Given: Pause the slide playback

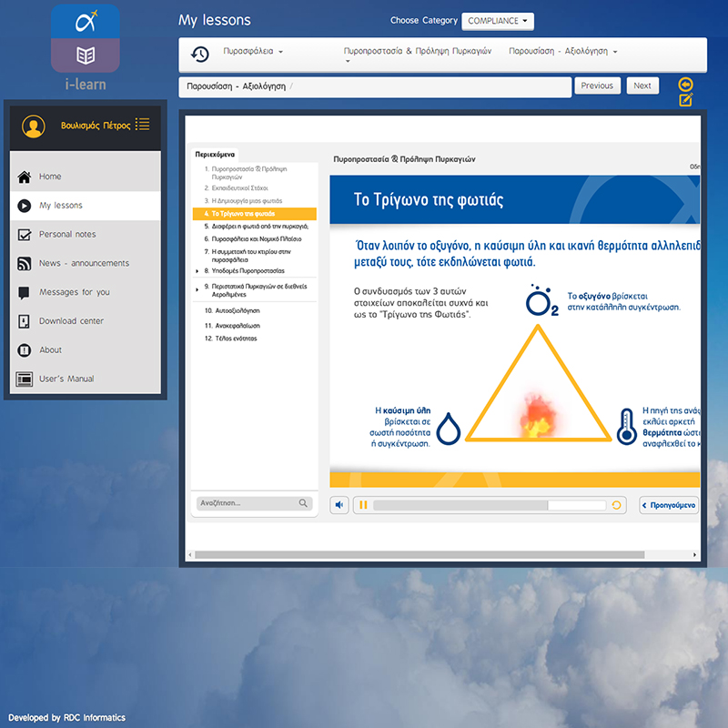Looking at the screenshot, I should point(363,505).
